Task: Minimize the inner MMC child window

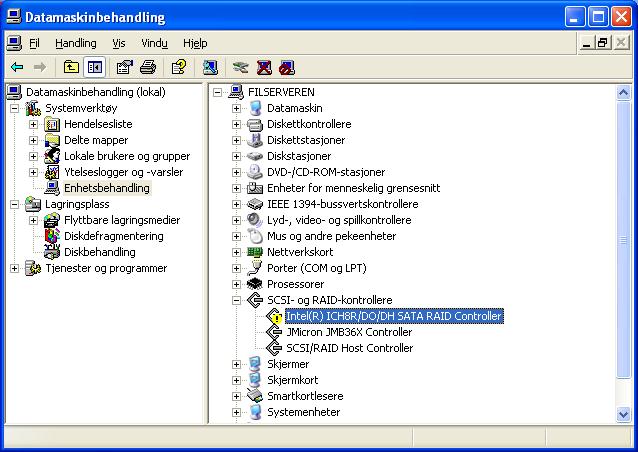Action: point(586,43)
